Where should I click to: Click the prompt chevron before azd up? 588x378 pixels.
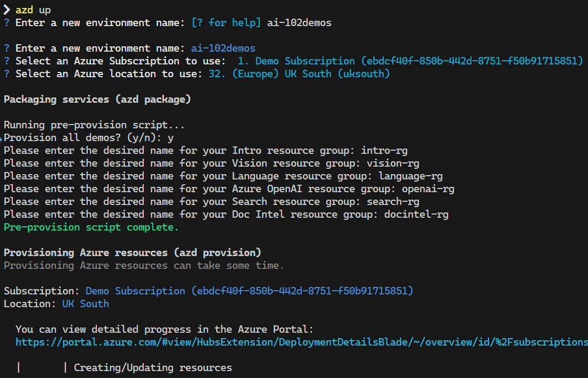[x=7, y=10]
